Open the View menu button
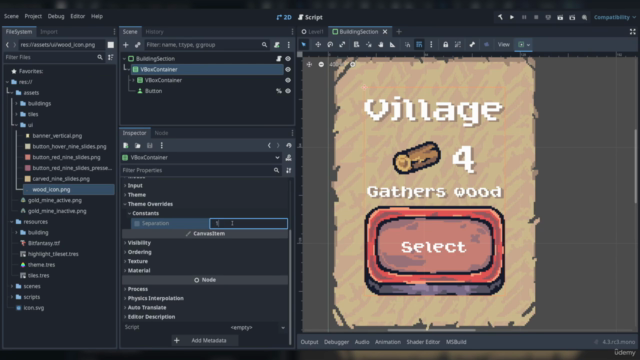 tap(504, 44)
